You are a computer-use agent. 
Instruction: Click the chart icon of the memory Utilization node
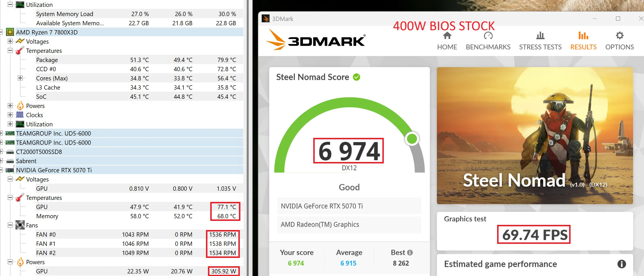20,5
